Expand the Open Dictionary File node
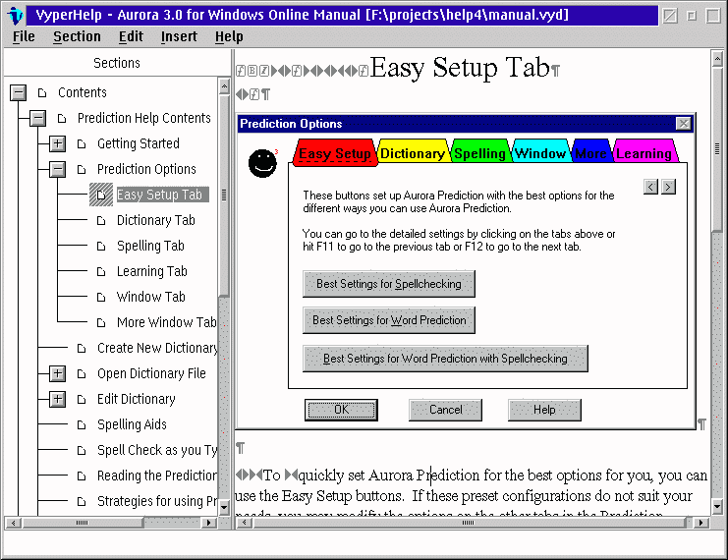The height and width of the screenshot is (560, 728). pos(57,373)
